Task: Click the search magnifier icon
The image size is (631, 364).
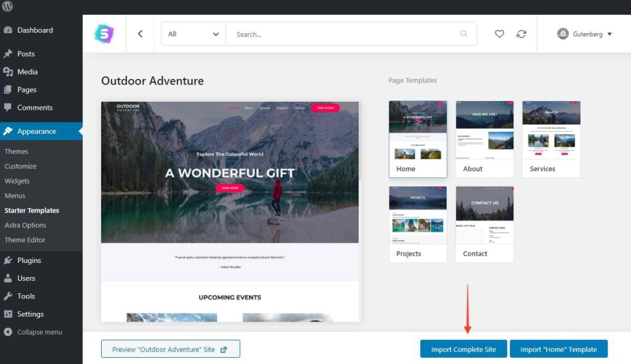Action: click(463, 34)
